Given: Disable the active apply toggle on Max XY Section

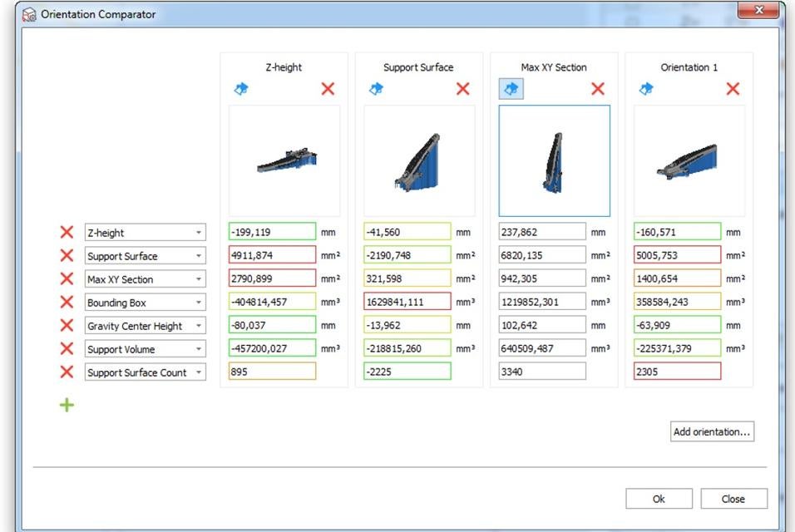Looking at the screenshot, I should 511,89.
